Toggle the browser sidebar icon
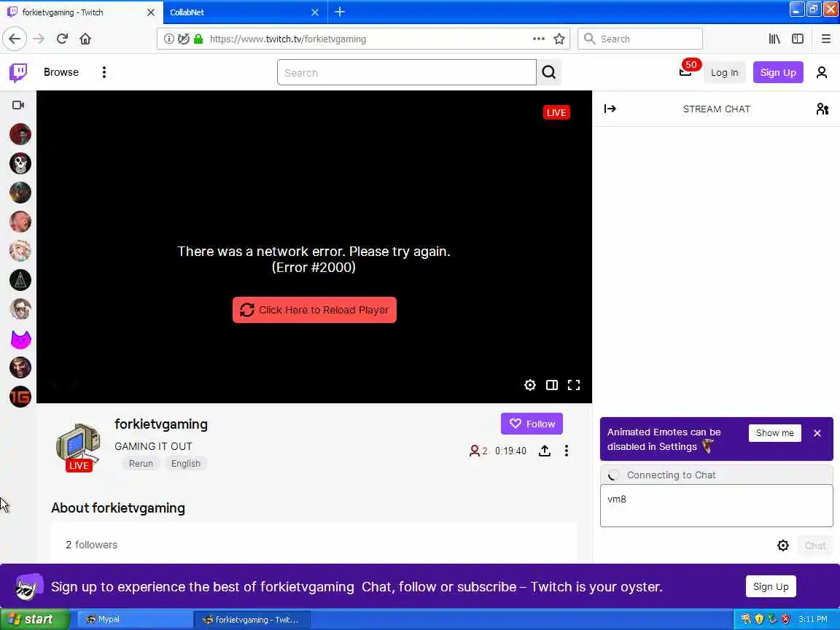The width and height of the screenshot is (840, 630). click(x=798, y=39)
